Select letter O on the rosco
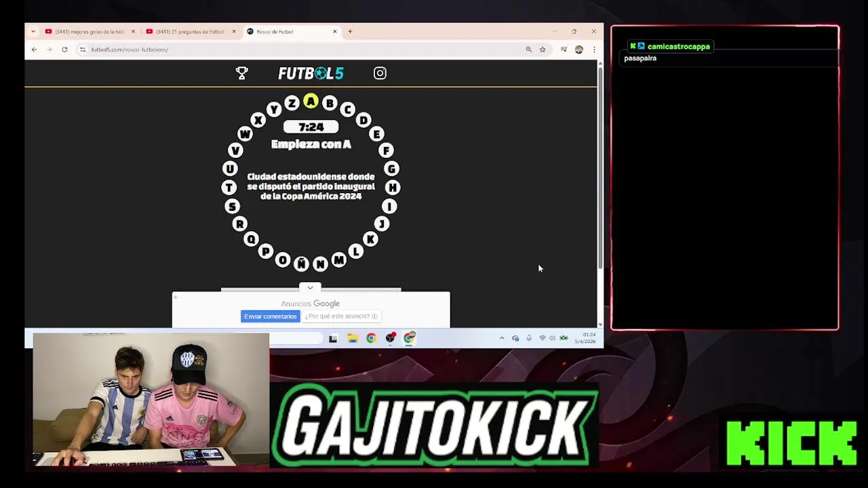The width and height of the screenshot is (868, 488). [x=283, y=260]
